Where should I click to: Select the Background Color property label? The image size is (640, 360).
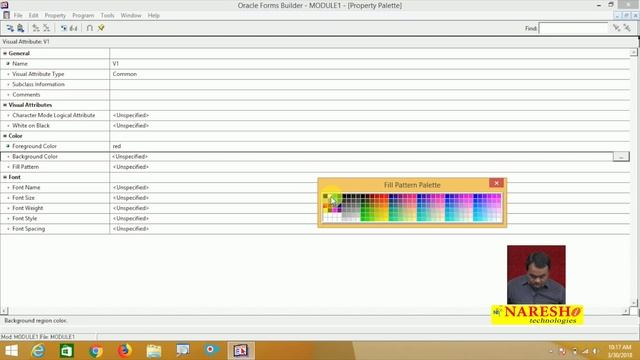(x=35, y=157)
